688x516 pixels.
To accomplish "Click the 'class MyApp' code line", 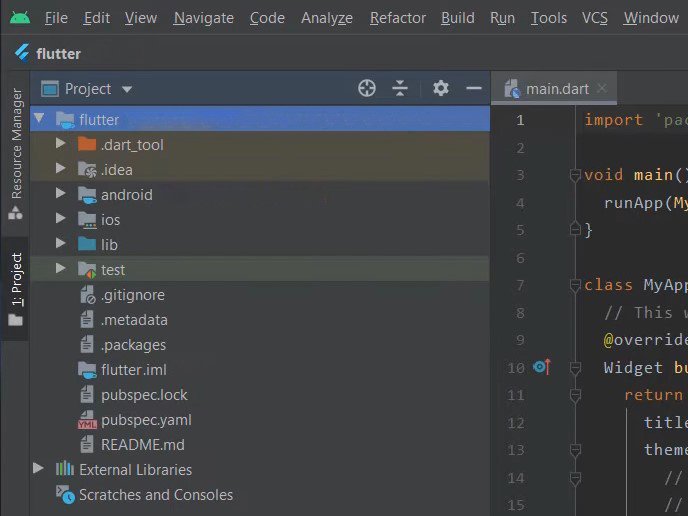I will [x=636, y=285].
